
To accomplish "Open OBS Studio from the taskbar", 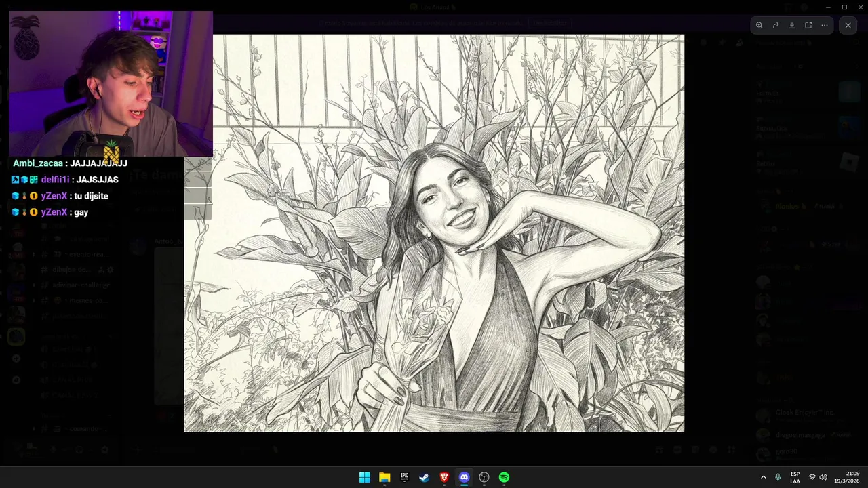I will pos(484,477).
